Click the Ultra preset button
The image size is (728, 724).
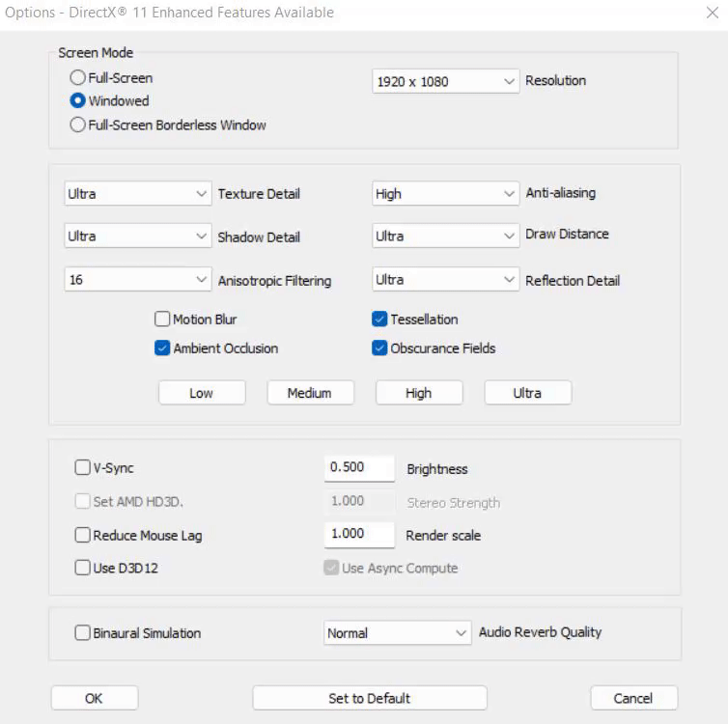point(527,393)
